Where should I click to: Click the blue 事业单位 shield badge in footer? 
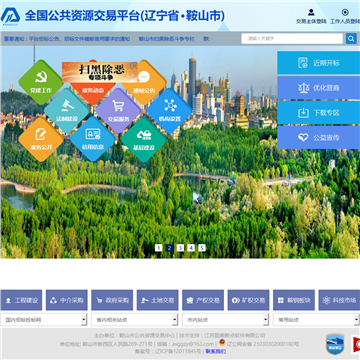[x=335, y=344]
